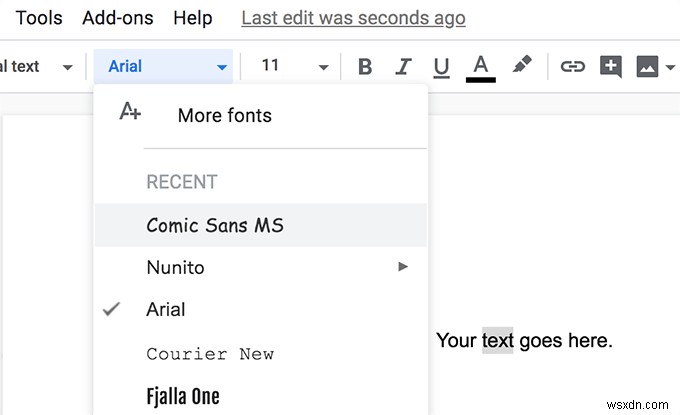Image resolution: width=680 pixels, height=415 pixels.
Task: Click the More fonts icon
Action: [x=130, y=112]
